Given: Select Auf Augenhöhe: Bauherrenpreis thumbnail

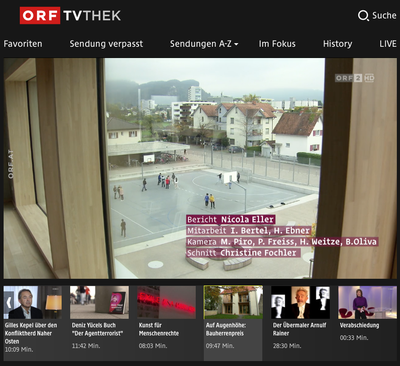Looking at the screenshot, I should [x=233, y=302].
